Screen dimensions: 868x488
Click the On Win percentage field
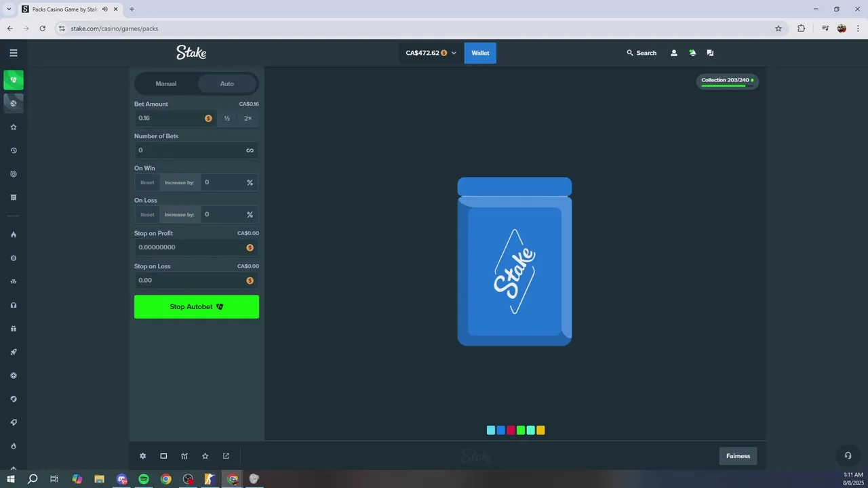(x=229, y=182)
